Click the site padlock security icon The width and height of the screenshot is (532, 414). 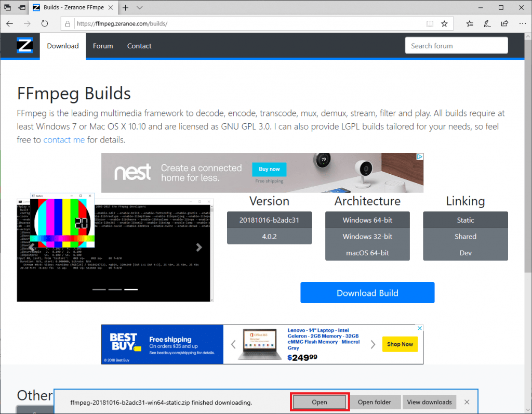[68, 24]
